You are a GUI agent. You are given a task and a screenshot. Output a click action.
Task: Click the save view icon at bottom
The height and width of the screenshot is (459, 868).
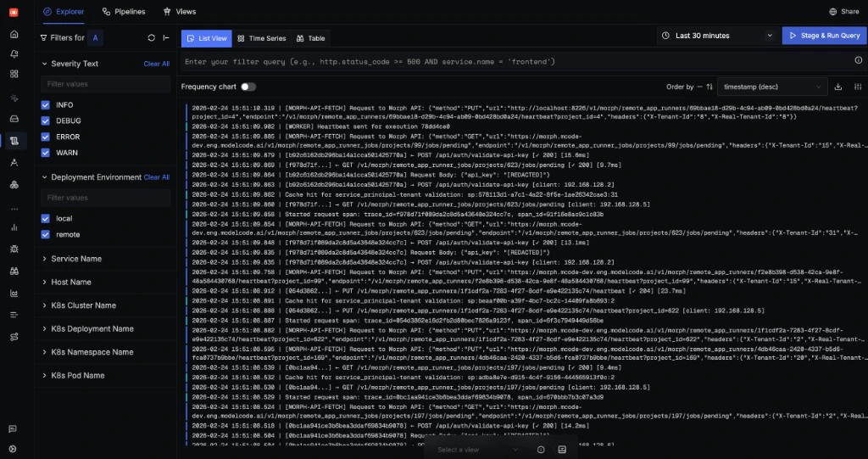click(562, 450)
